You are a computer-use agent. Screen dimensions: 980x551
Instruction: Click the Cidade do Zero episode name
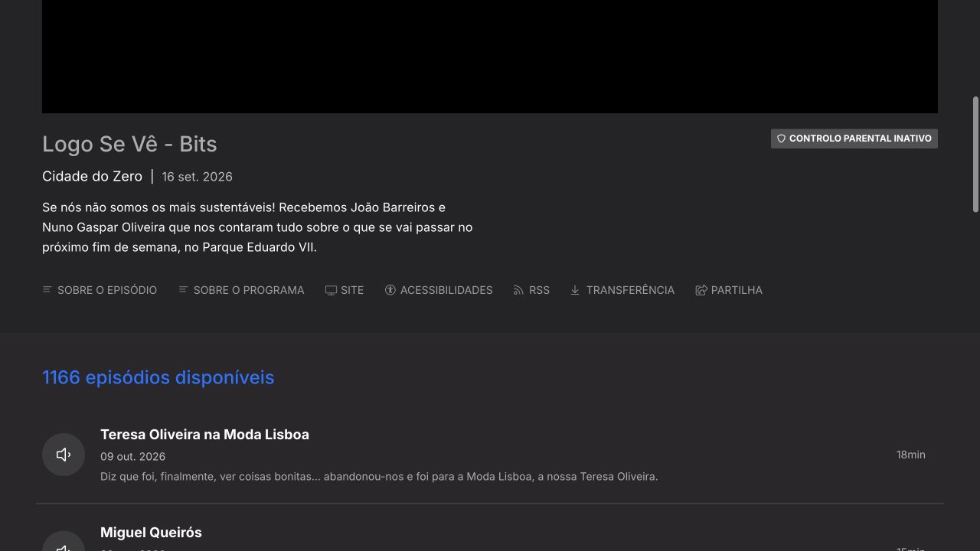[x=92, y=177]
